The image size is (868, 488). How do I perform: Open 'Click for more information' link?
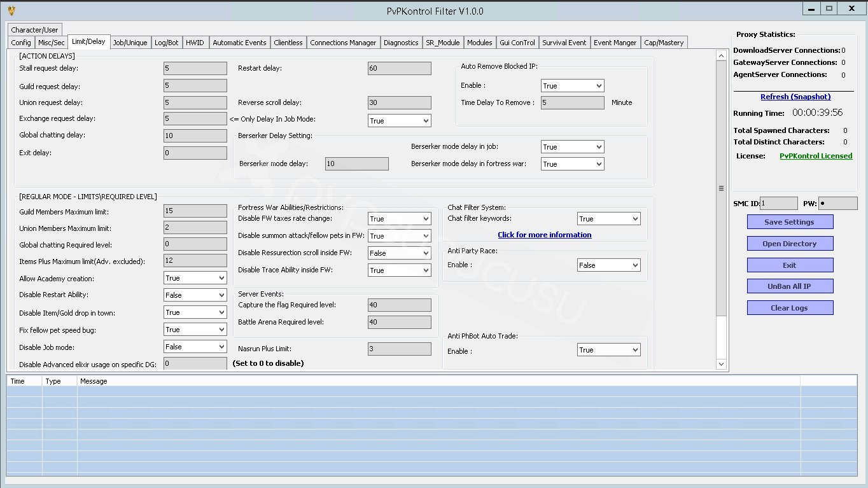tap(545, 235)
